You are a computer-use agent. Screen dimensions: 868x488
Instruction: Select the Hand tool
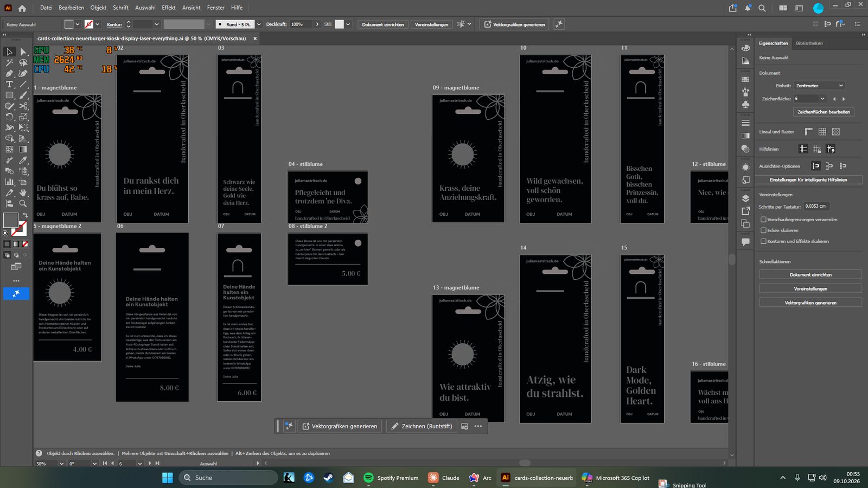pyautogui.click(x=23, y=192)
